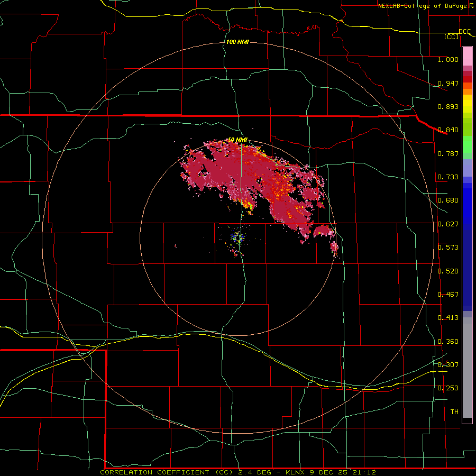
Task: Click the TH label on the color scale
Action: [454, 412]
